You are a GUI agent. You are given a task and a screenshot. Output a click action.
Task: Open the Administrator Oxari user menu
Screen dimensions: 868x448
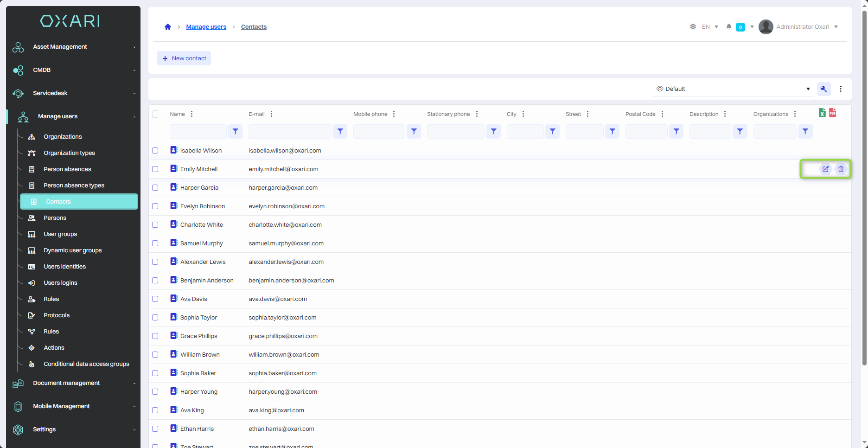pyautogui.click(x=798, y=27)
